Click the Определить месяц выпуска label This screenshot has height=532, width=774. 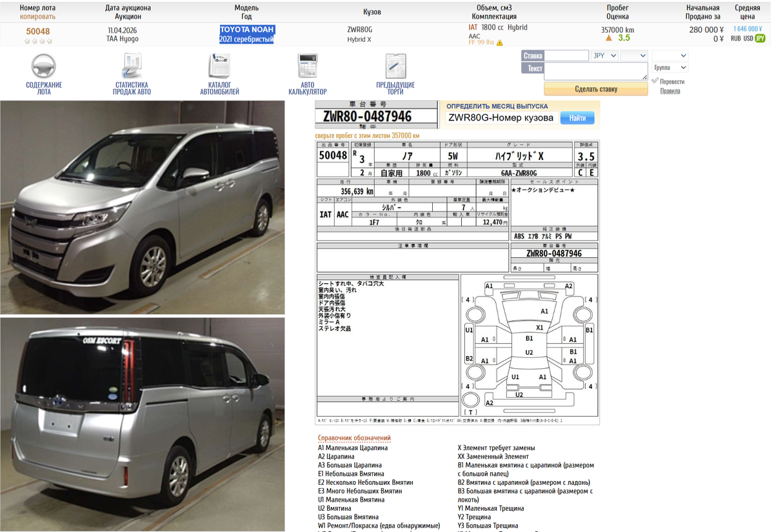[x=497, y=106]
